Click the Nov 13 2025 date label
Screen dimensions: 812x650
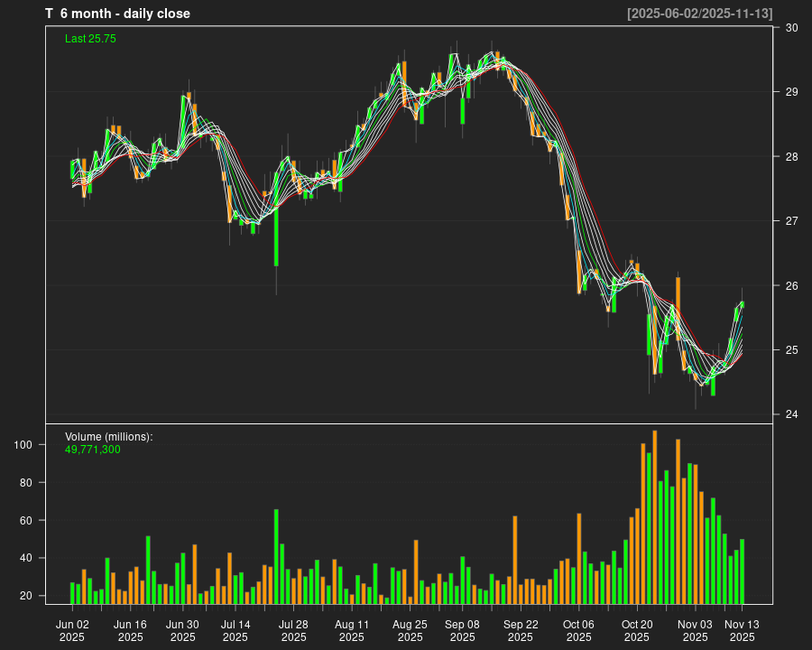742,630
